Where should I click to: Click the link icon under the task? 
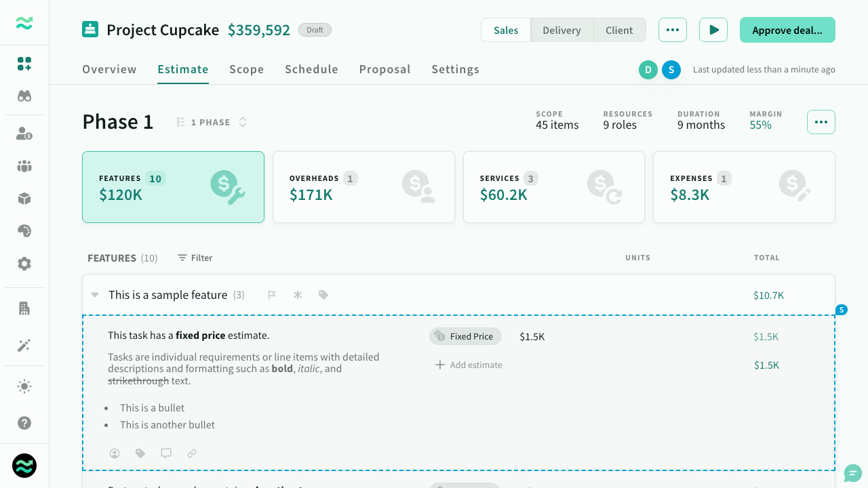coord(192,453)
